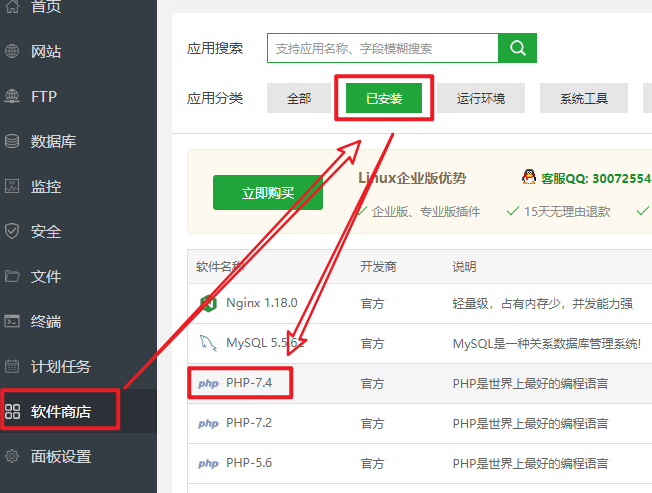Select the 已安装 category tab
This screenshot has height=493, width=652.
coord(384,98)
